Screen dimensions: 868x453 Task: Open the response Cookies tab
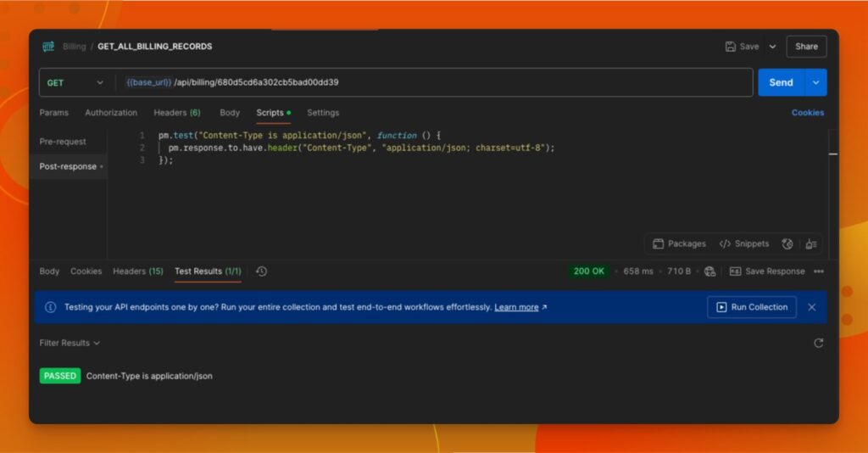(x=86, y=271)
